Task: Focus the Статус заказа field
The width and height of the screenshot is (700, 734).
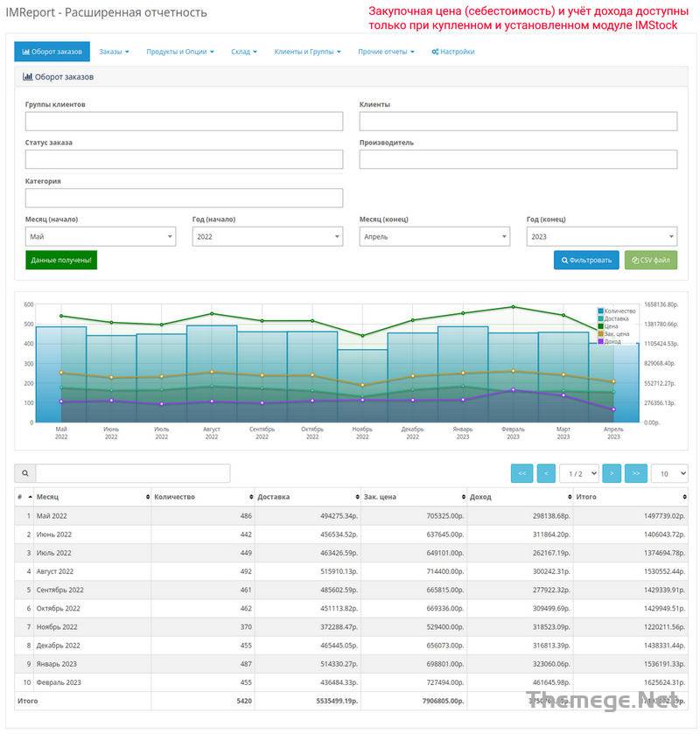Action: click(x=184, y=159)
